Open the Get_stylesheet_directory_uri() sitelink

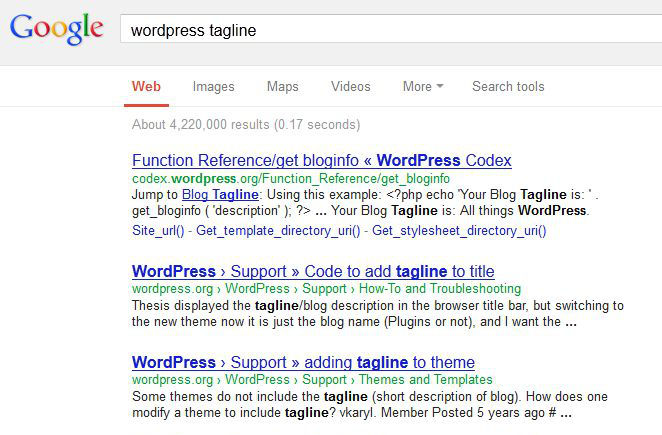click(x=459, y=231)
